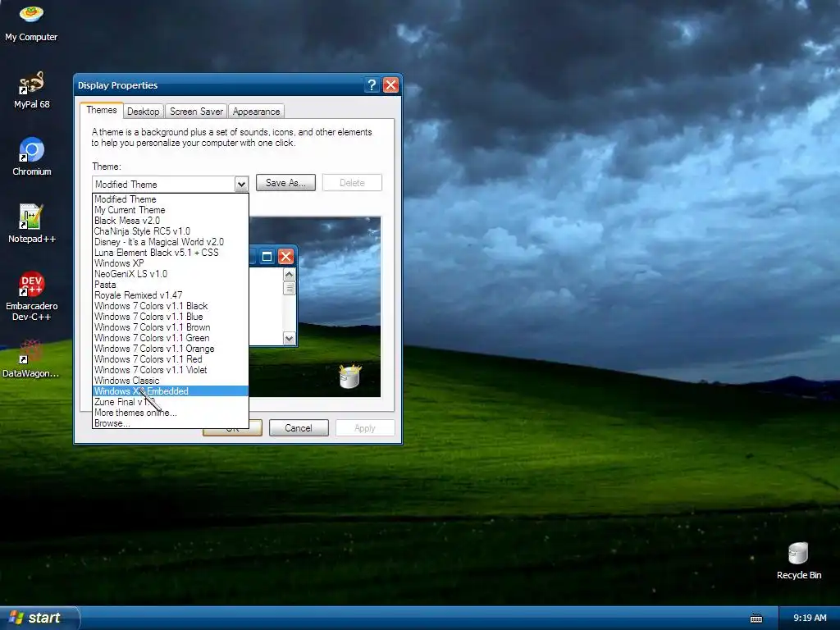Select Windows 7 Colors v1.1 Violet
Viewport: 840px width, 630px height.
171,370
